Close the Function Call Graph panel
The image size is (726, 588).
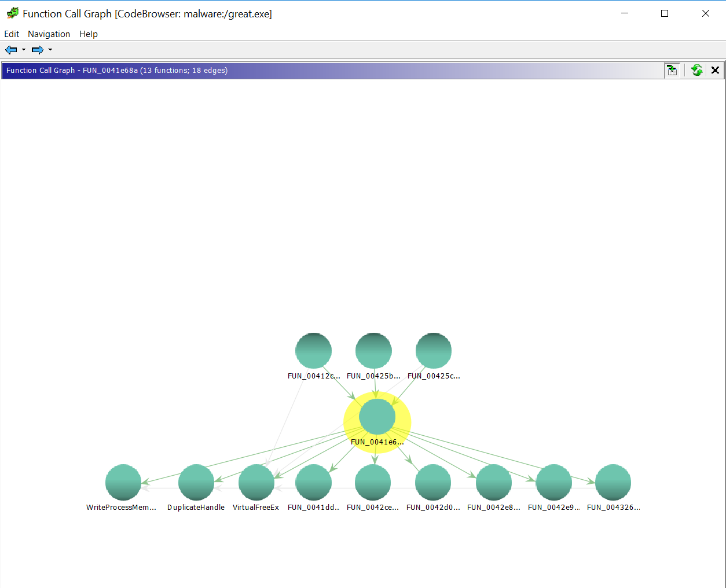coord(716,70)
